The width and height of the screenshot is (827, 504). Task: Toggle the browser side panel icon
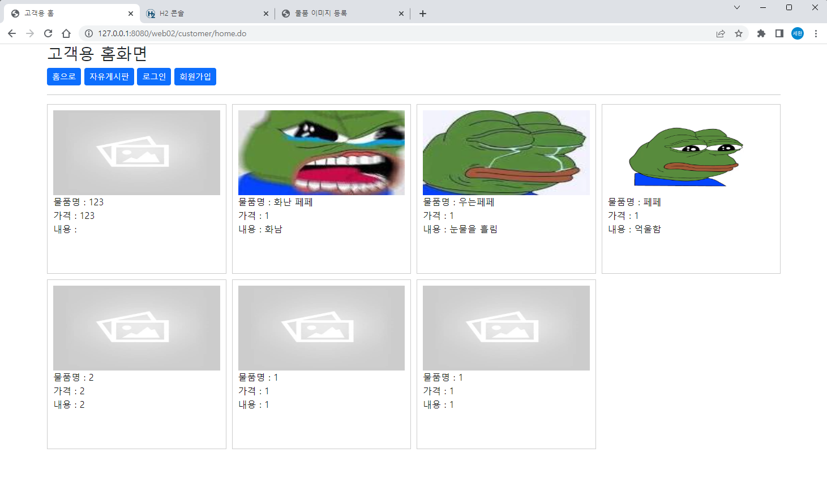[779, 33]
